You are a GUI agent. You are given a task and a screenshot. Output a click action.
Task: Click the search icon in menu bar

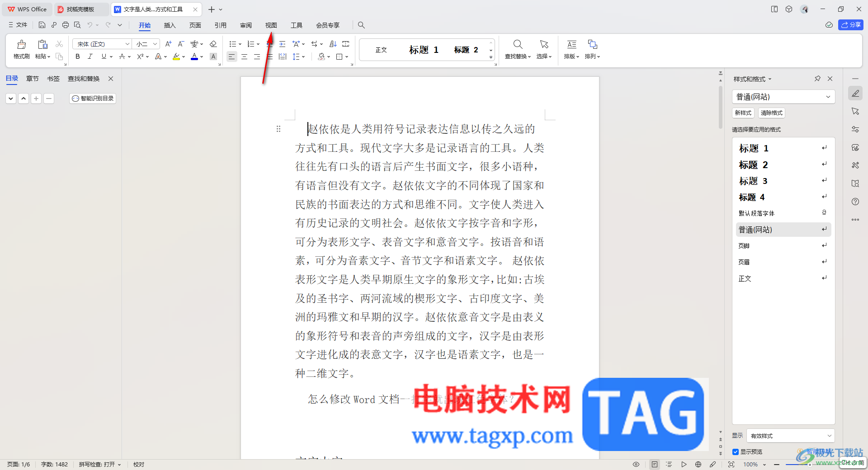tap(361, 25)
